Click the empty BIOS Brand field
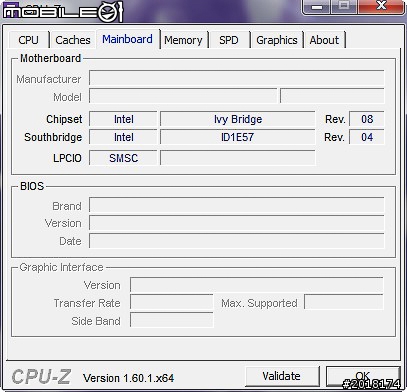This screenshot has width=407, height=392. (x=237, y=205)
